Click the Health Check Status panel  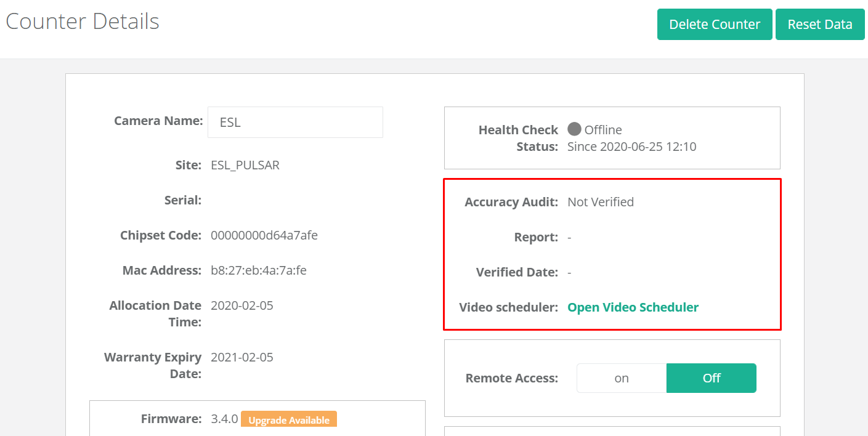[612, 137]
